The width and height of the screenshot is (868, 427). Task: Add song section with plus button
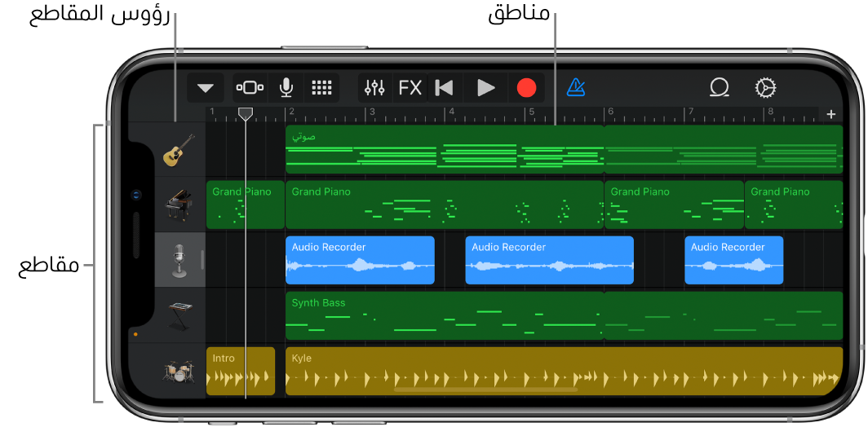(831, 114)
